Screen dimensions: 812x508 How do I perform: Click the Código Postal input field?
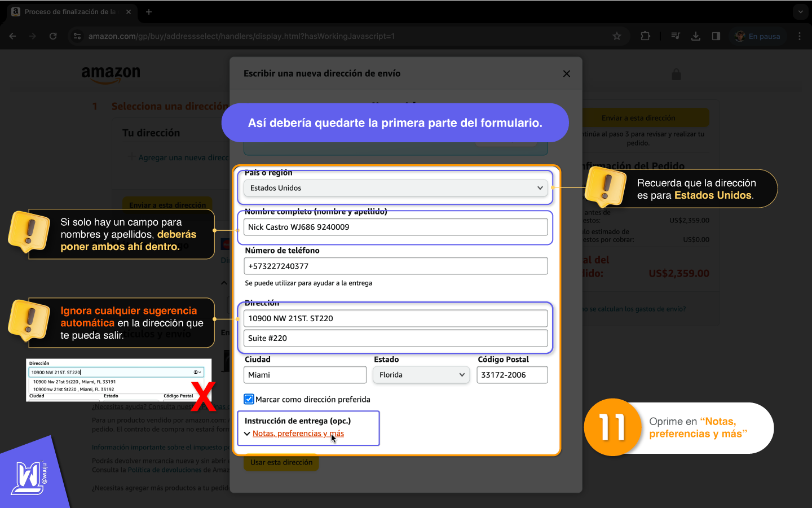point(512,375)
